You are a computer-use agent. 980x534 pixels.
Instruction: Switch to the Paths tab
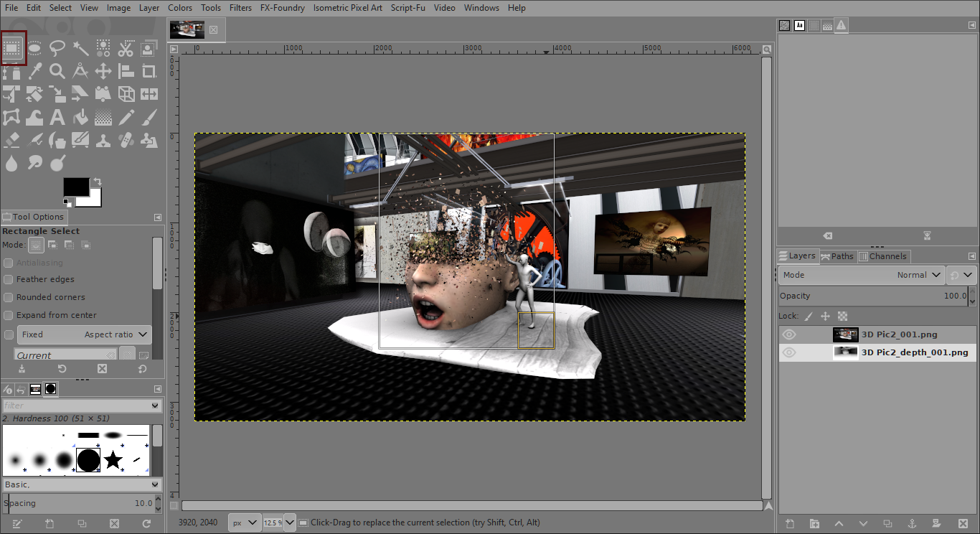pyautogui.click(x=837, y=256)
